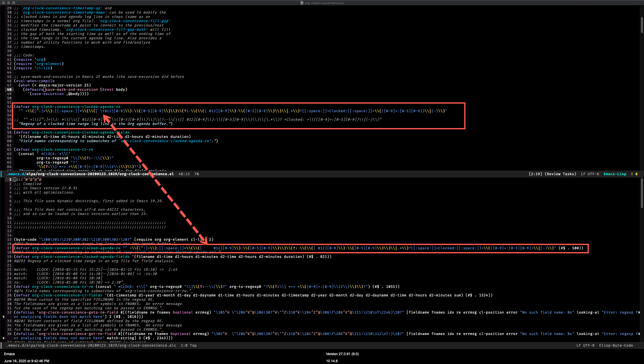Click the org-clock-convenience.el path in upper modeline

pos(90,174)
